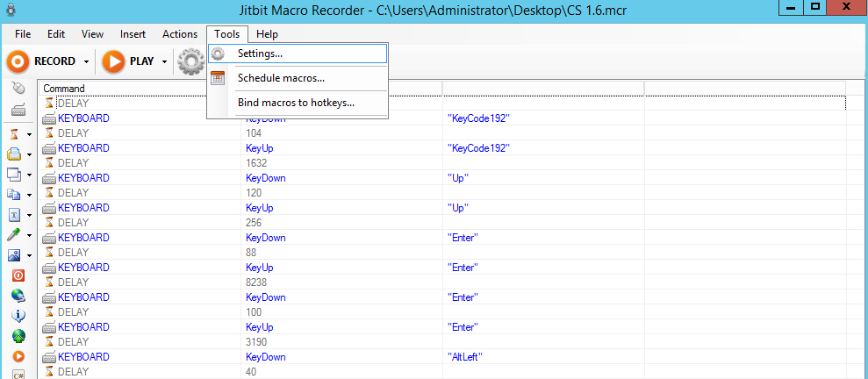Click the hourglass delay sidebar icon
This screenshot has height=379, width=868.
[x=15, y=134]
